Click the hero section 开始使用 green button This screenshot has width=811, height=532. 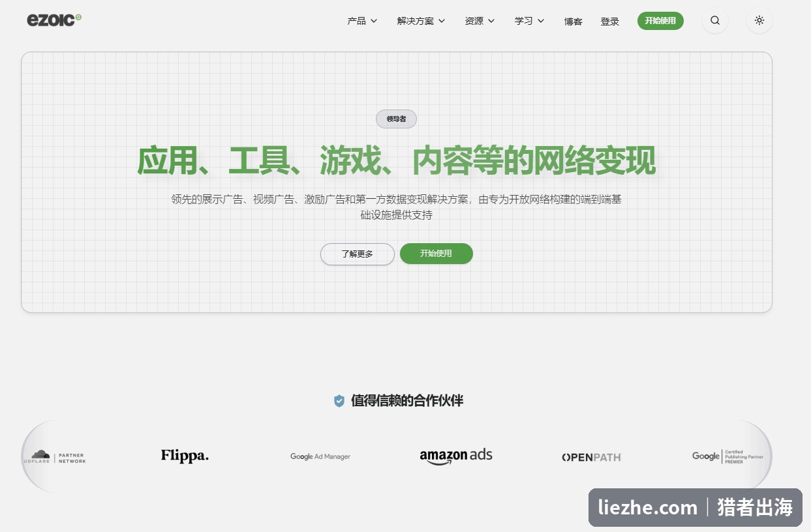click(x=436, y=254)
